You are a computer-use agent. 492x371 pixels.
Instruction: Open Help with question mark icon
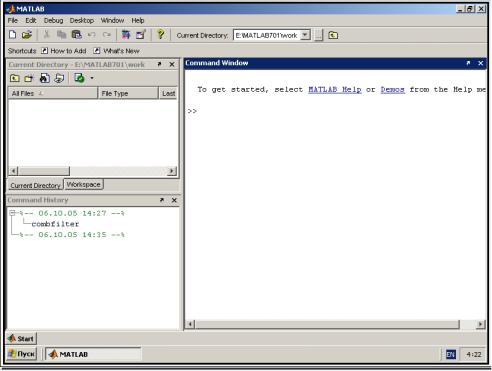pos(161,34)
